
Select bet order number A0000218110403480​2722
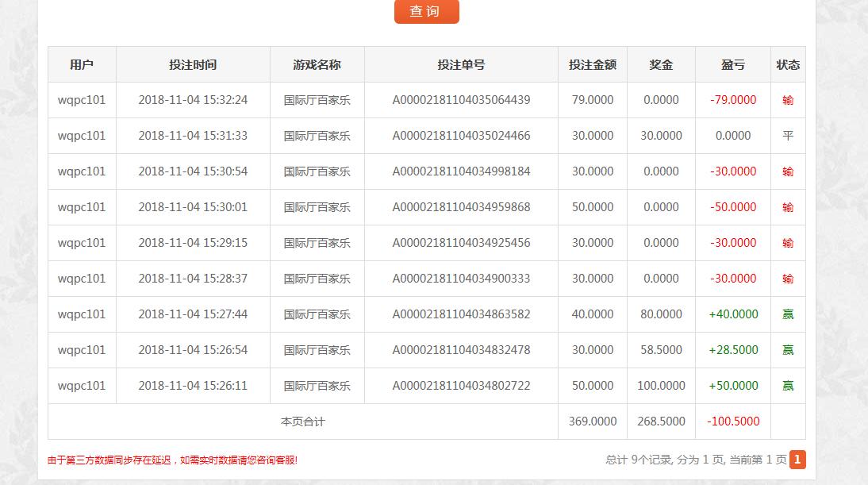tap(461, 386)
